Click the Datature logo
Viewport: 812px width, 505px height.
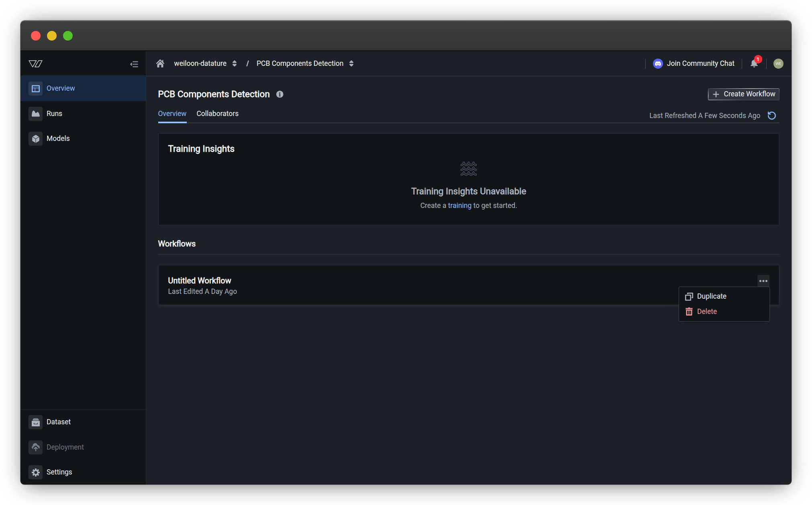(36, 64)
